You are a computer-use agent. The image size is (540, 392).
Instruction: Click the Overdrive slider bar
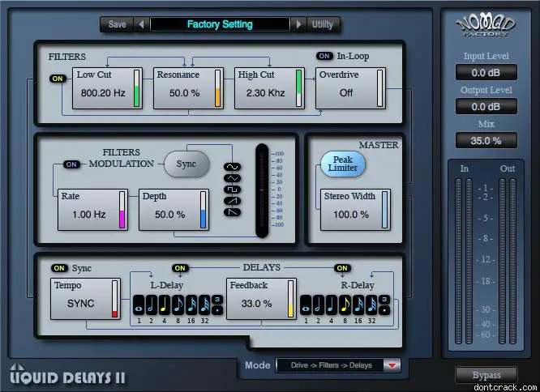click(379, 88)
